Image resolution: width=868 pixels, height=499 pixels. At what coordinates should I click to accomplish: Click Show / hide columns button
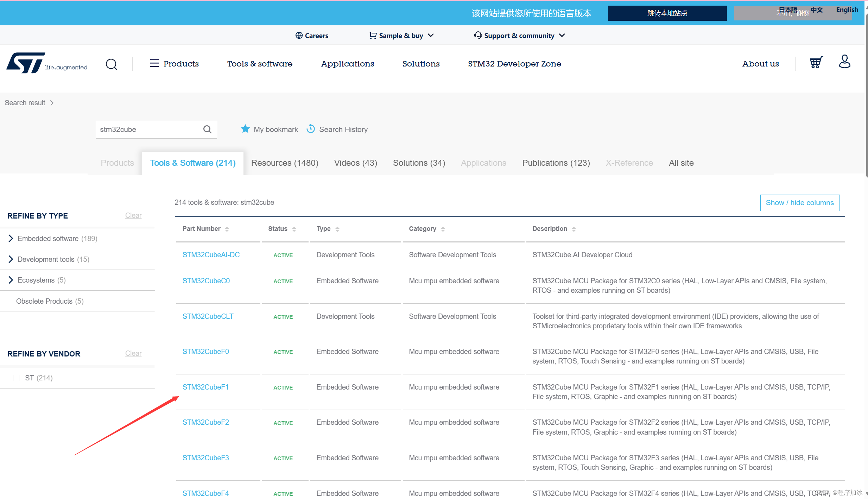pos(800,203)
